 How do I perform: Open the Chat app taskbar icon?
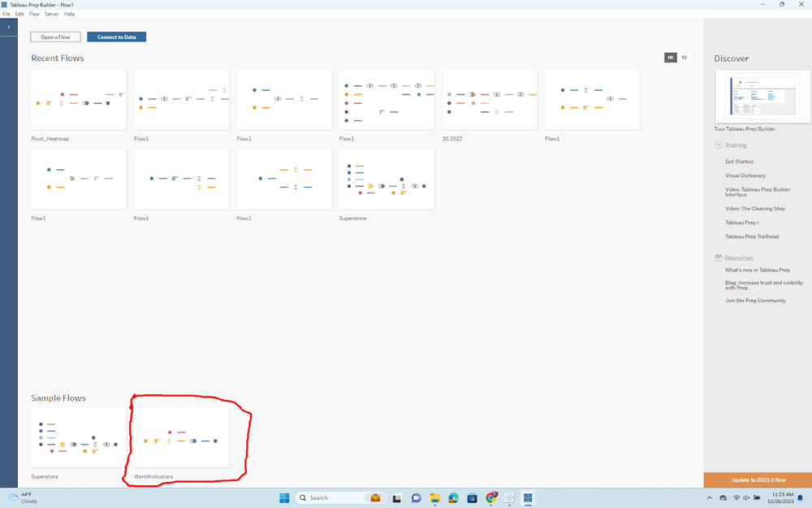[417, 498]
